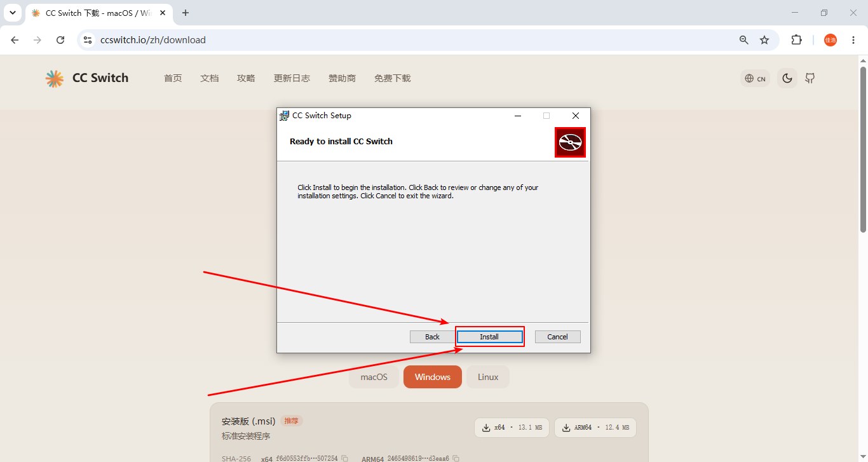Click Install in CC Switch Setup
This screenshot has width=868, height=462.
coord(489,337)
